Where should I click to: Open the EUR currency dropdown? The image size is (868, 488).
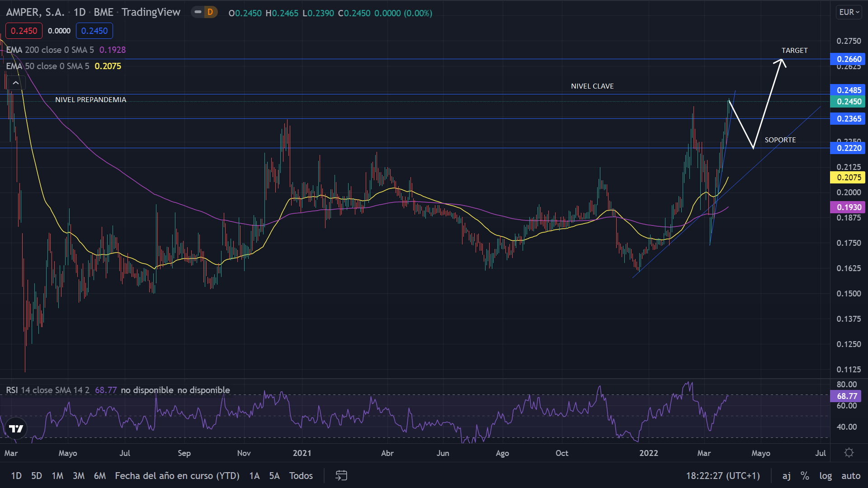pyautogui.click(x=849, y=12)
